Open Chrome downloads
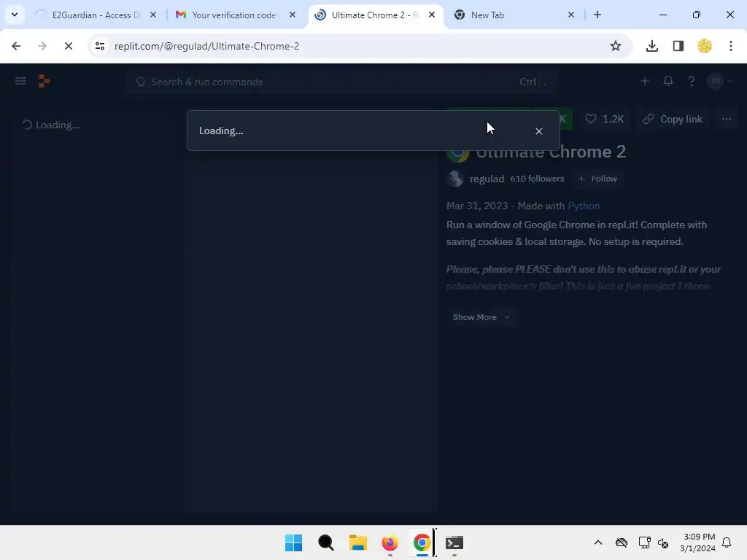Screen dimensions: 747x560 pyautogui.click(x=651, y=46)
